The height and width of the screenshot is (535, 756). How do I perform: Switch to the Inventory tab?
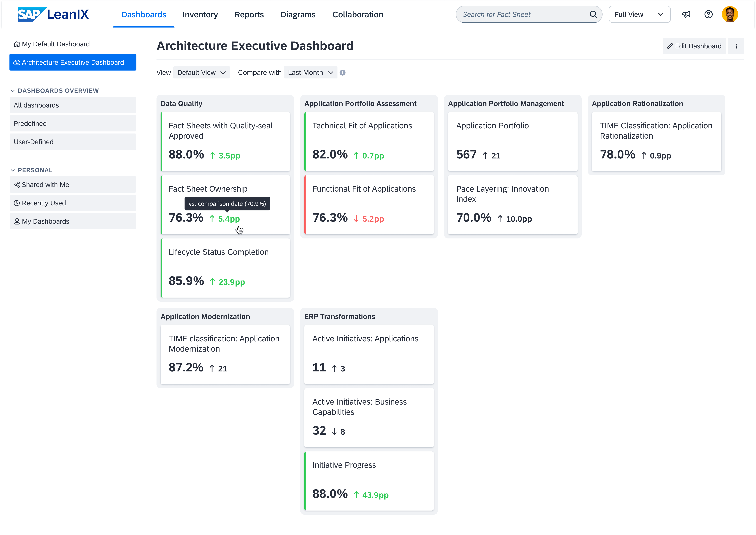click(200, 14)
